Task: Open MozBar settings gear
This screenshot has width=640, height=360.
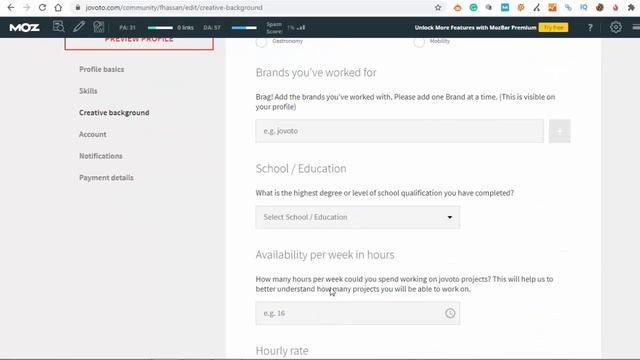Action: pyautogui.click(x=616, y=27)
